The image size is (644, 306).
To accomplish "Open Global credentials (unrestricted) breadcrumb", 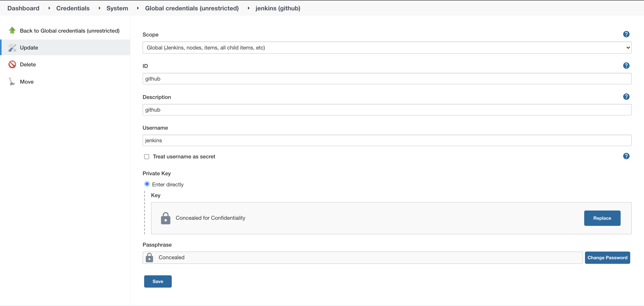I will (192, 8).
